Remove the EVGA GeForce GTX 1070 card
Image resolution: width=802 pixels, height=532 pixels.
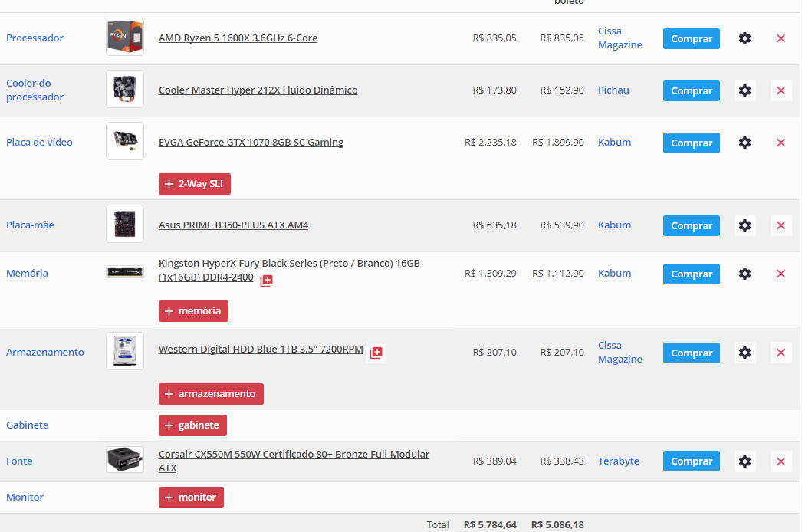pos(781,143)
